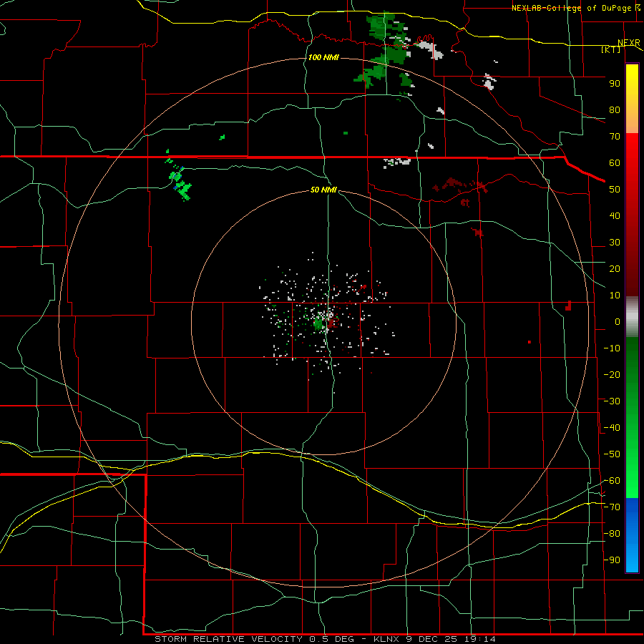
Task: Click the "50 NMI" range ring label
Action: 323,190
